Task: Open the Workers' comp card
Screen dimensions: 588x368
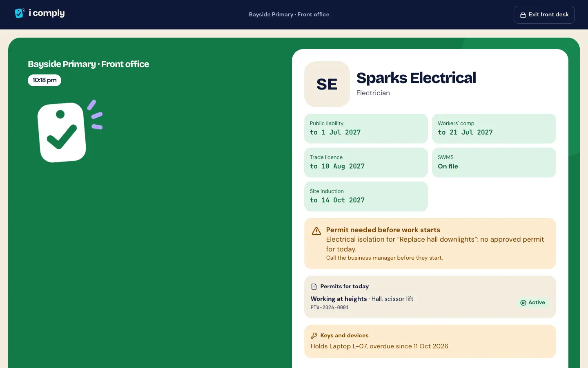Action: (494, 128)
